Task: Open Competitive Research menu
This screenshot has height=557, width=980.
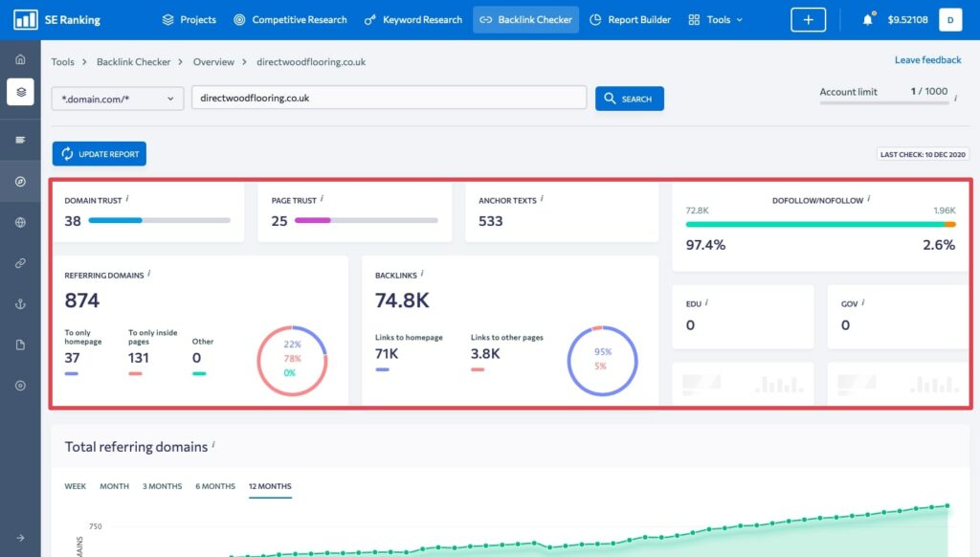Action: pyautogui.click(x=291, y=20)
